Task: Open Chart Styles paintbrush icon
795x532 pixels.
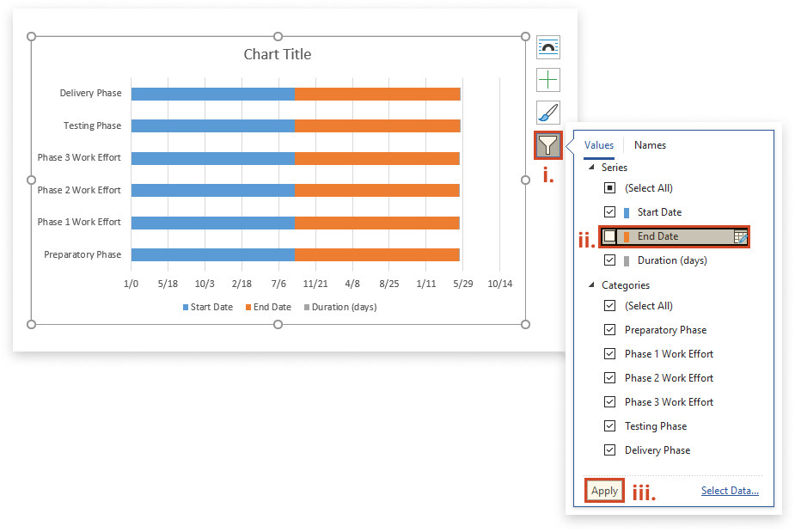Action: (547, 113)
